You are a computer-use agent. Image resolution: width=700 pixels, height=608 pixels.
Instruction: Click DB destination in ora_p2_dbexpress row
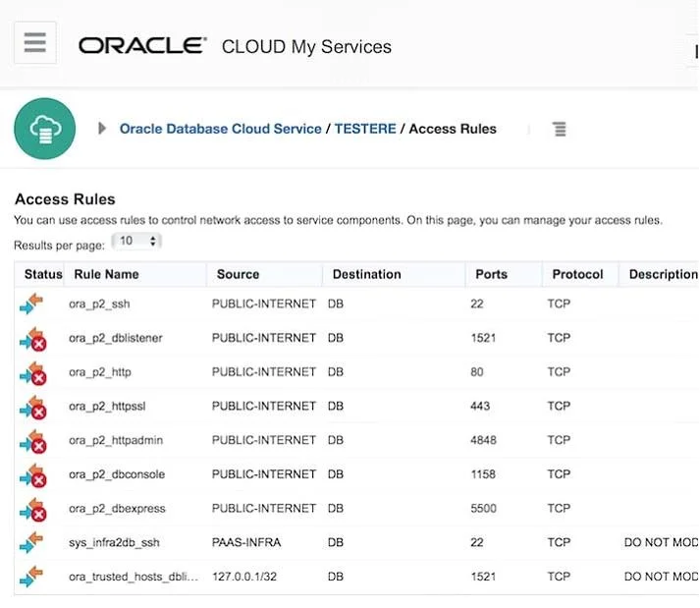(x=336, y=509)
